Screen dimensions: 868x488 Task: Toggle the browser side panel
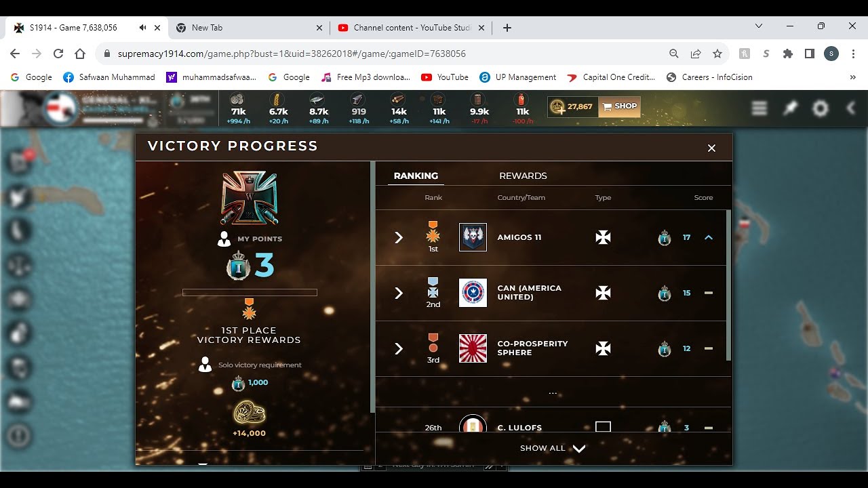click(x=809, y=54)
